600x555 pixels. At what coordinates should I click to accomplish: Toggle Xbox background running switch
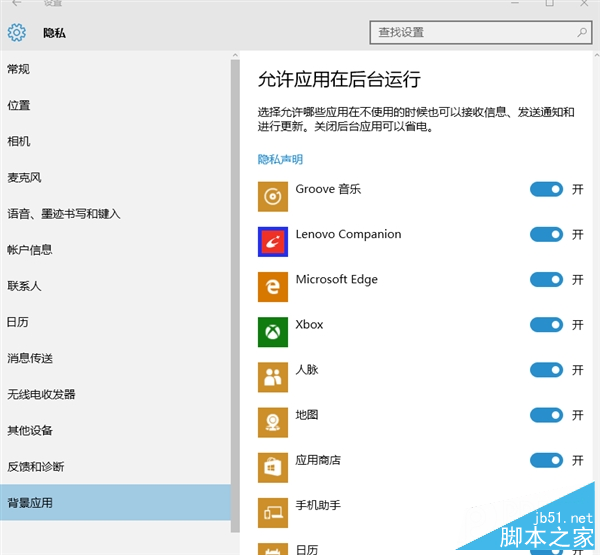coord(546,325)
